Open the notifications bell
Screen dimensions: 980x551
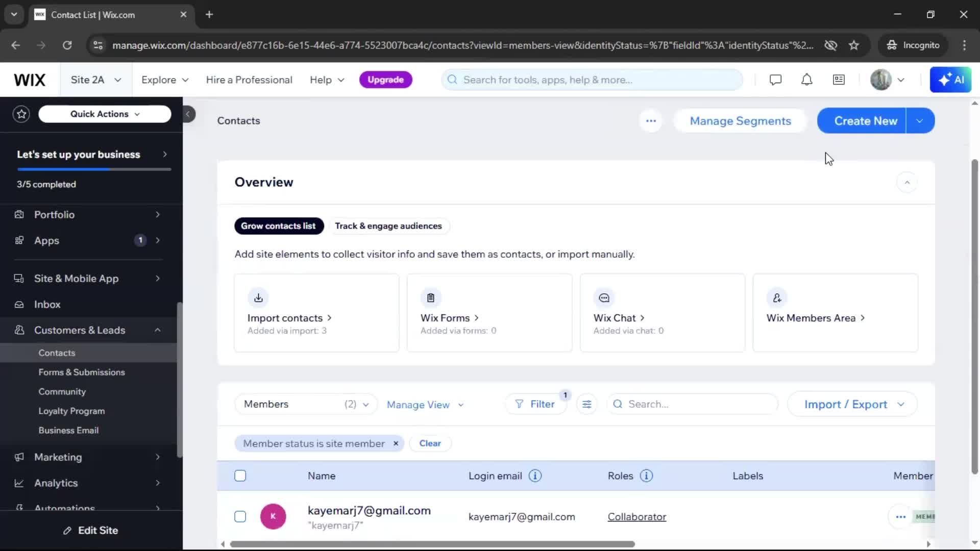pos(806,80)
